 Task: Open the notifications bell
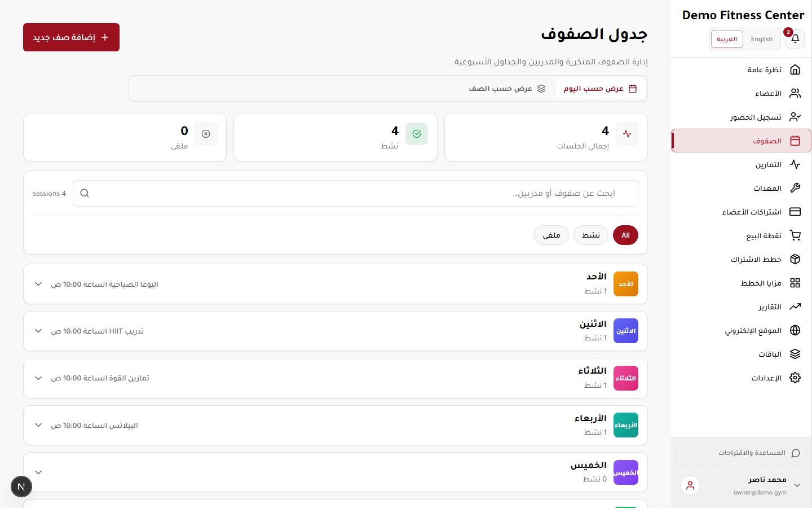[x=795, y=39]
